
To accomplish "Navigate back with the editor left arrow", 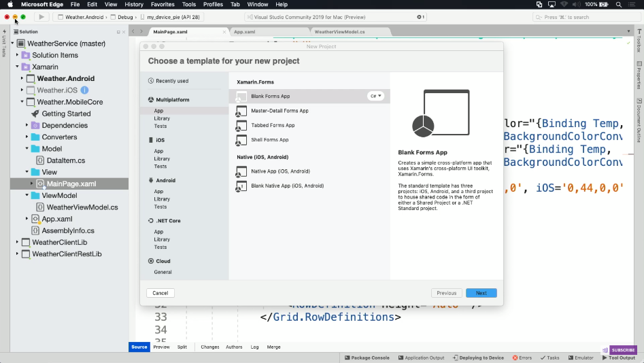I will point(133,32).
